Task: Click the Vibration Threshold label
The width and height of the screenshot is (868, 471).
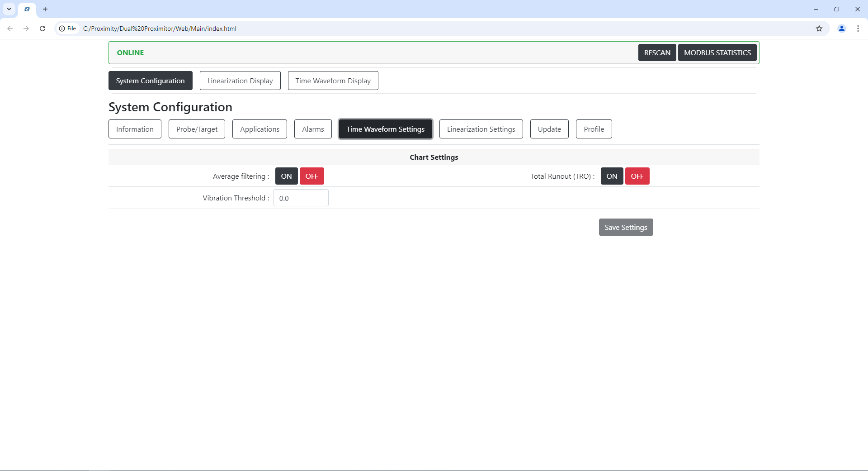Action: 236,198
